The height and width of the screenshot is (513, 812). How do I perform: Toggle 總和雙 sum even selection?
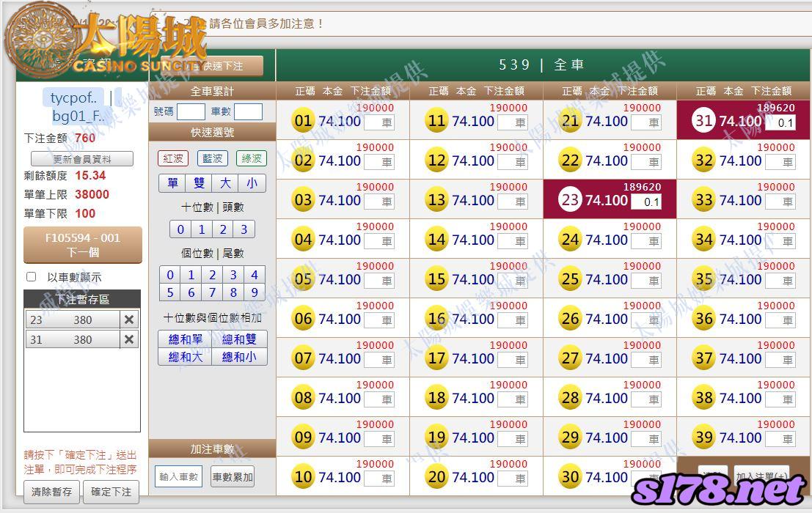coord(239,339)
